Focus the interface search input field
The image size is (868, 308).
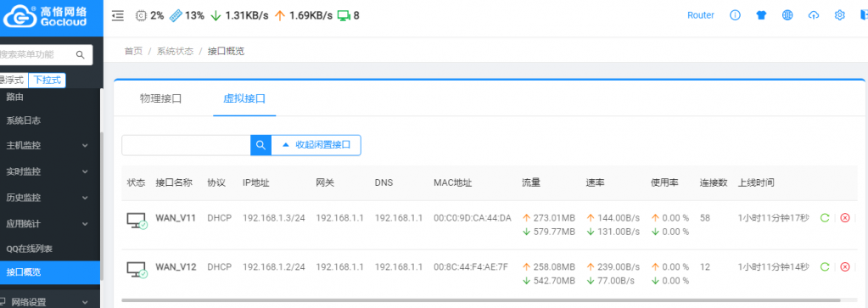click(x=186, y=145)
